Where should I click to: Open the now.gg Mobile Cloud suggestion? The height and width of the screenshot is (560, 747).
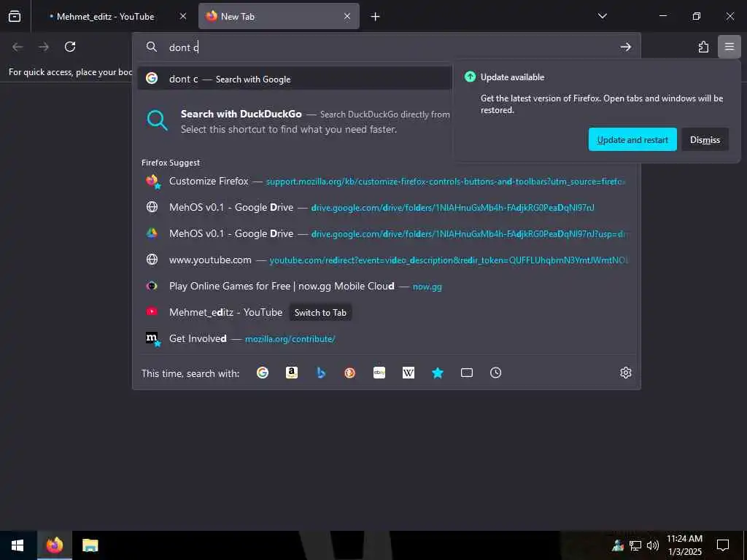pos(386,286)
